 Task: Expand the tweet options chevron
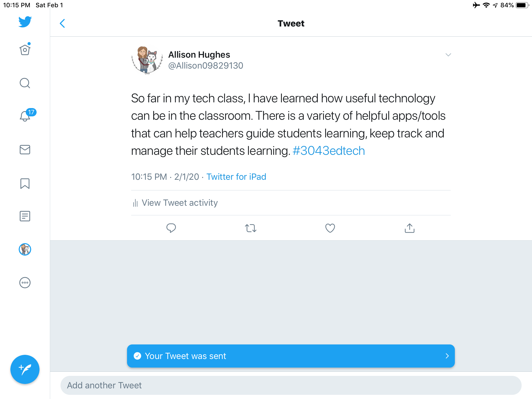(448, 55)
